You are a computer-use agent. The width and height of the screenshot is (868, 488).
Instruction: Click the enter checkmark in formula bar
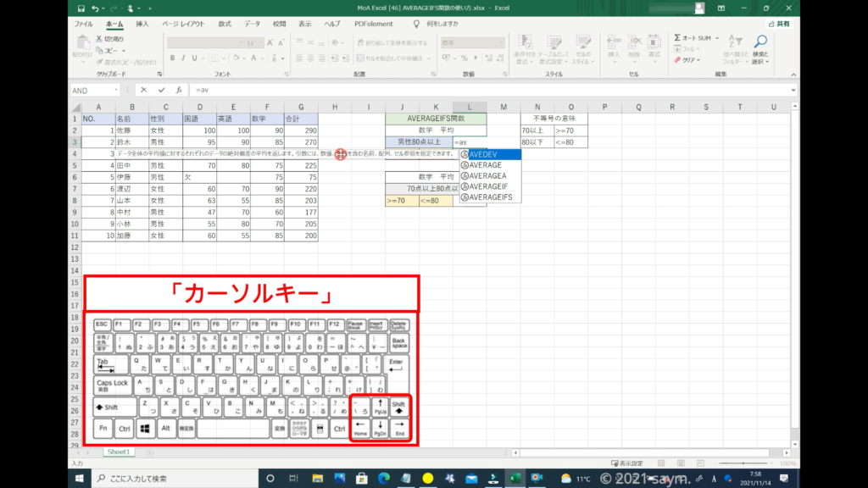[x=161, y=90]
